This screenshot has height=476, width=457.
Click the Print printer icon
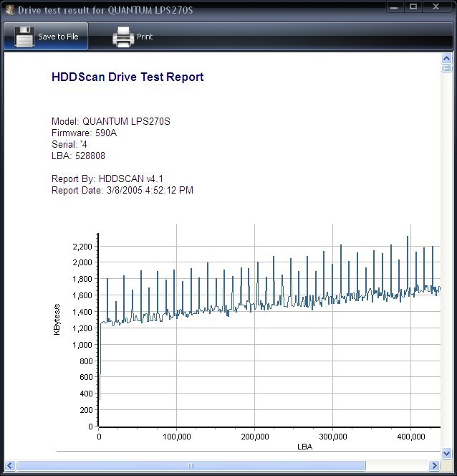[123, 37]
